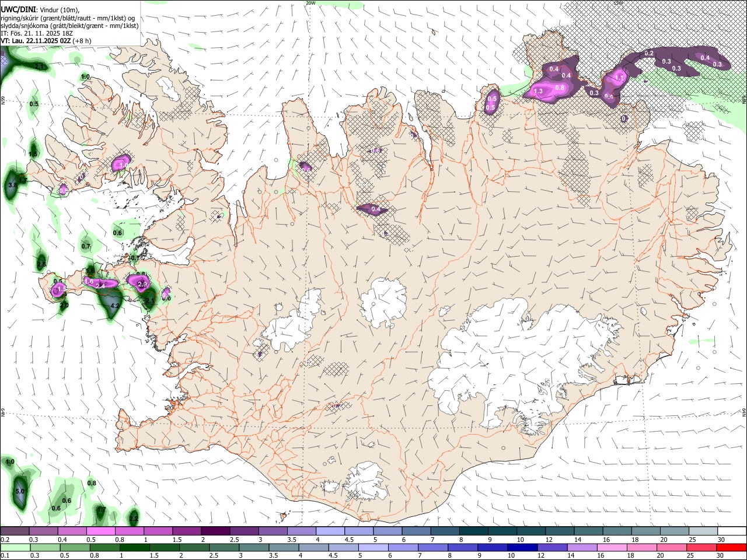Click the darkest purple swatch of the snow scale

(215, 531)
